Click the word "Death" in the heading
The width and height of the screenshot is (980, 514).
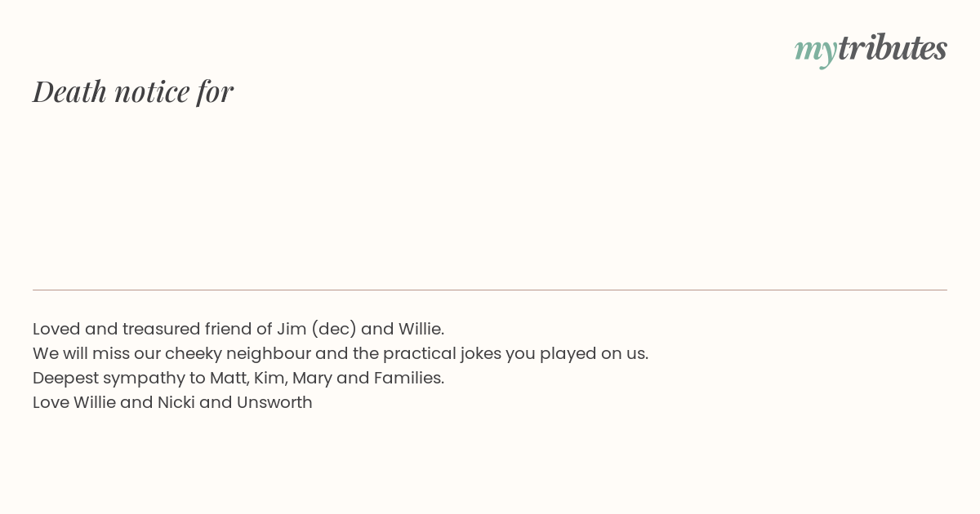point(70,91)
